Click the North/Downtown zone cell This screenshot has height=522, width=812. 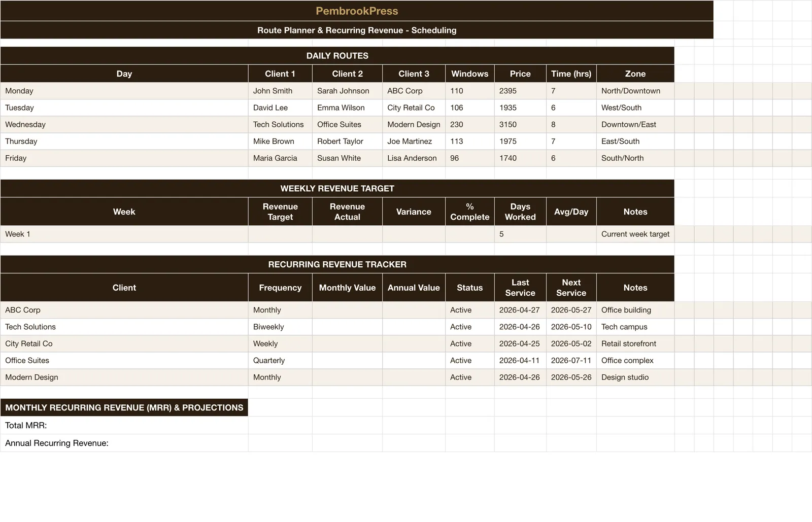click(x=635, y=91)
